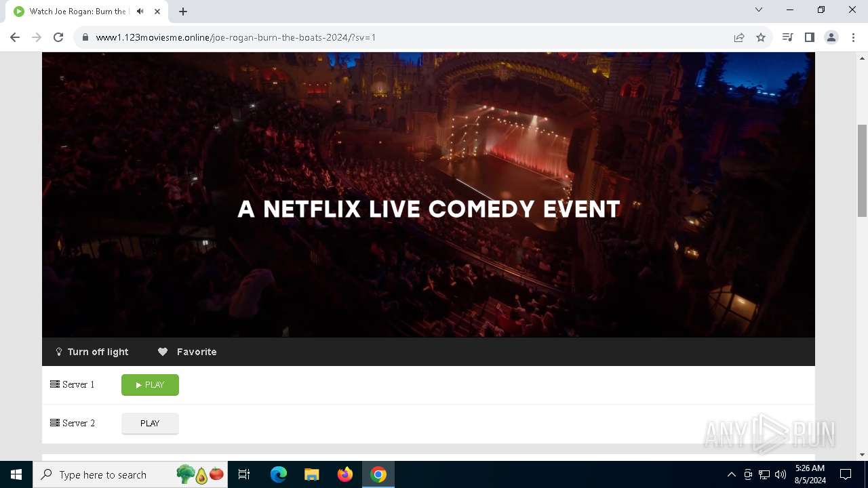Open the Chrome profile menu
The image size is (868, 488).
point(831,37)
